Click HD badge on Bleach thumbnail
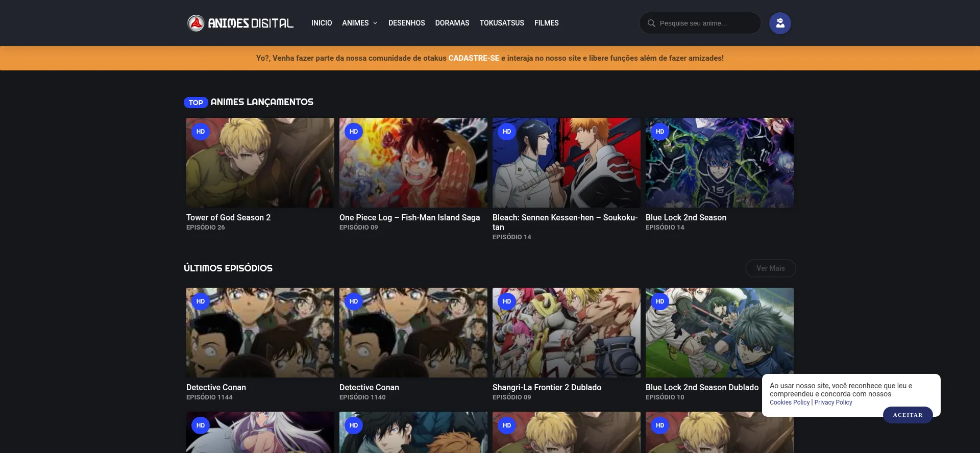This screenshot has height=453, width=980. tap(507, 132)
